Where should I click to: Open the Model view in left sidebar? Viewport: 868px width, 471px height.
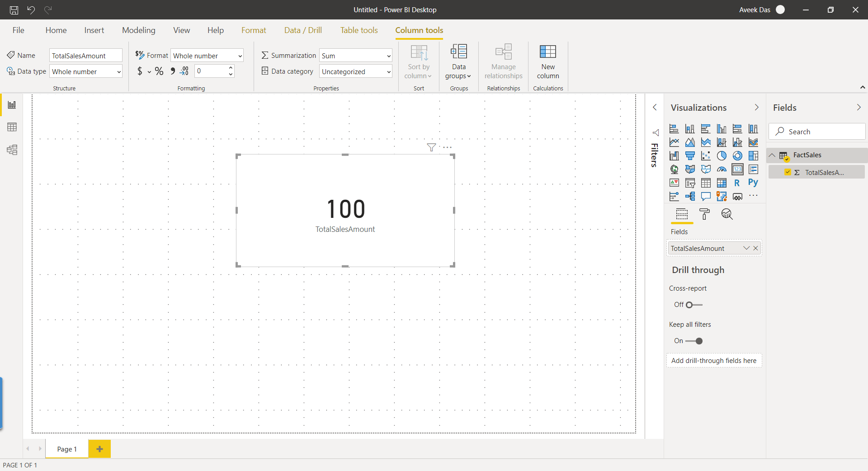point(12,150)
